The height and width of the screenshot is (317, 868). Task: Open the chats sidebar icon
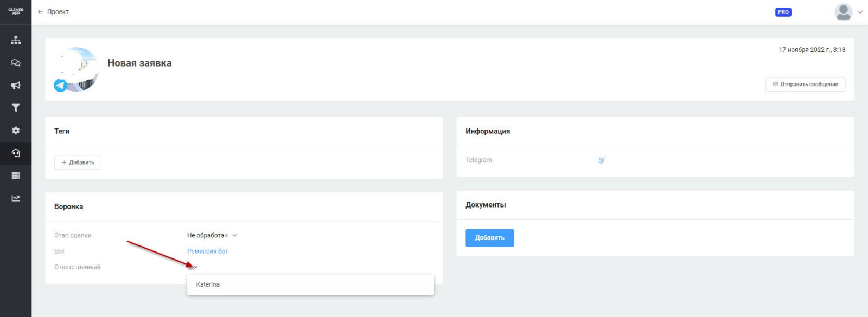[16, 63]
